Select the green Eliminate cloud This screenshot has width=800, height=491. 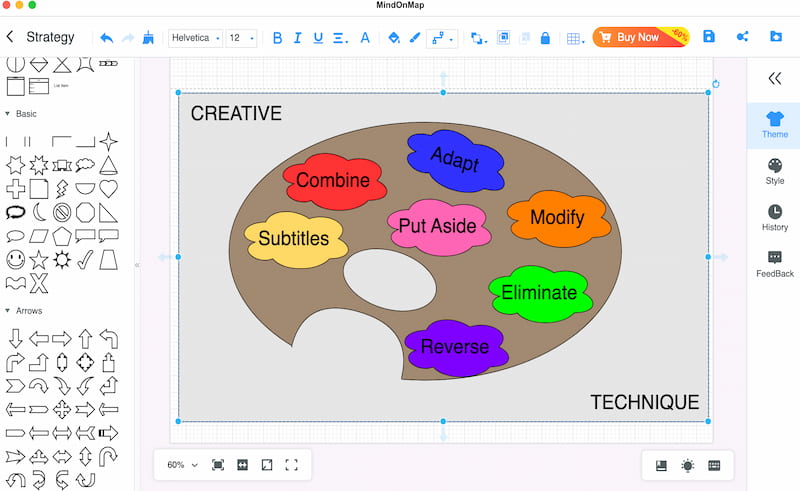pyautogui.click(x=540, y=293)
